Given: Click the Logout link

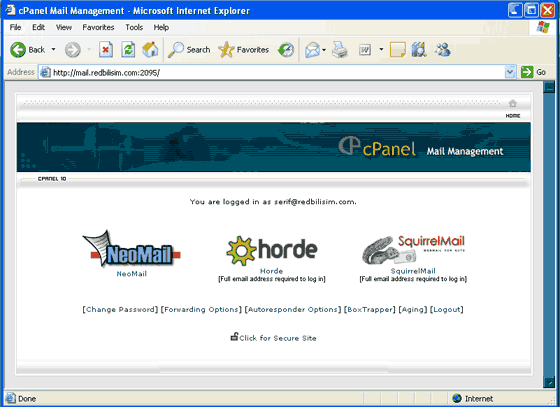Looking at the screenshot, I should click(446, 310).
